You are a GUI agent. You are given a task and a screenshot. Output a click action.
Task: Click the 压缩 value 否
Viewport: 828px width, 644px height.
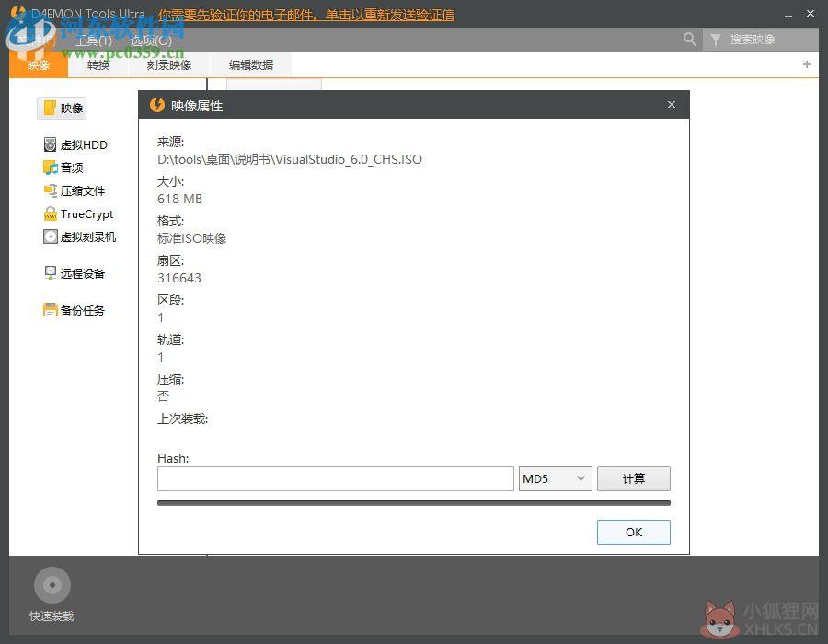coord(163,397)
